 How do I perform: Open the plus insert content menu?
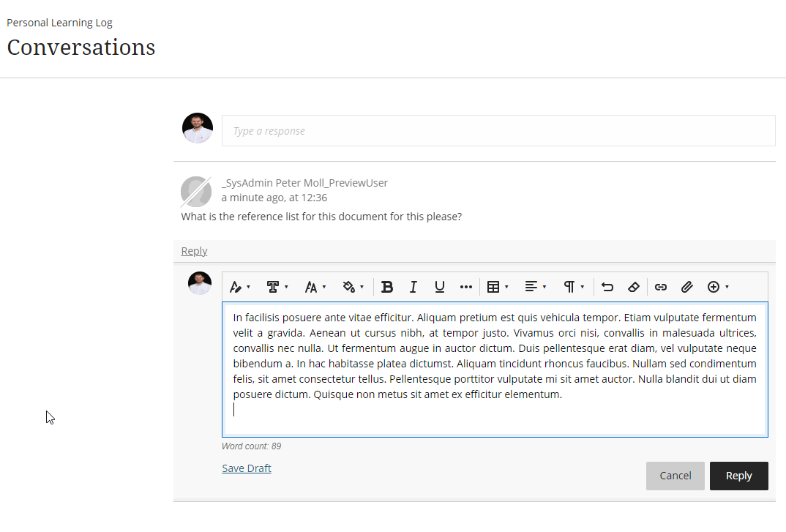(x=717, y=287)
